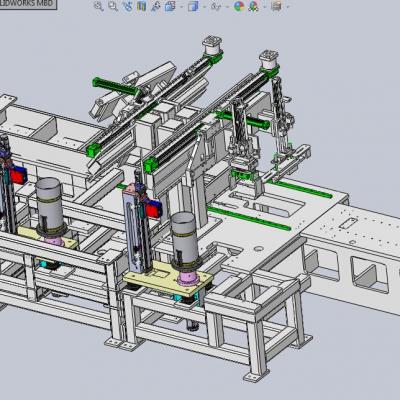Screen dimensions: 400x400
Task: Open the Dynamic Annotation Views icon
Action: tap(156, 6)
